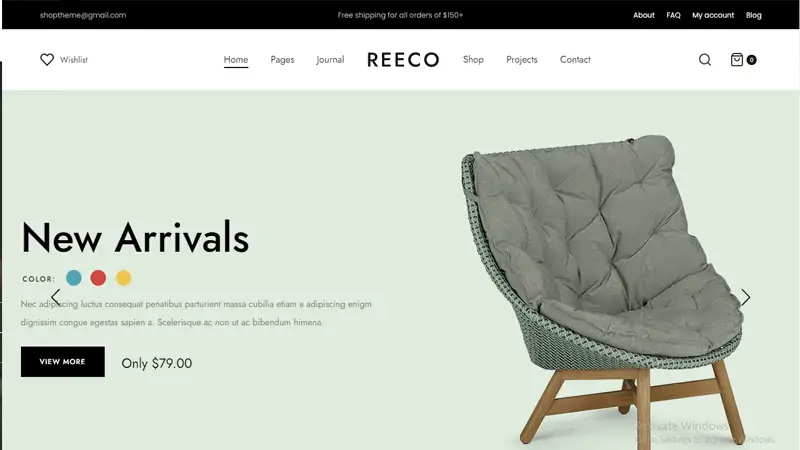Open the Pages menu
The width and height of the screenshot is (800, 450).
(282, 60)
